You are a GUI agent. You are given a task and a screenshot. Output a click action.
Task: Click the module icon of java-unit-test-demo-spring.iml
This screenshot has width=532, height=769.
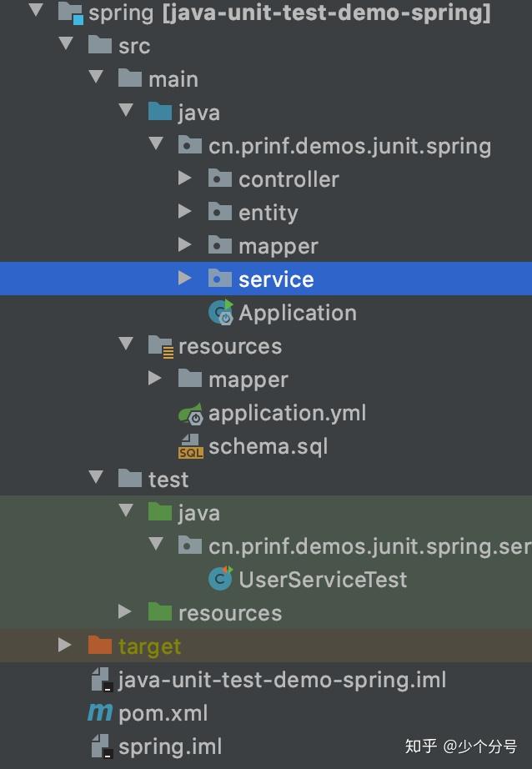point(102,679)
